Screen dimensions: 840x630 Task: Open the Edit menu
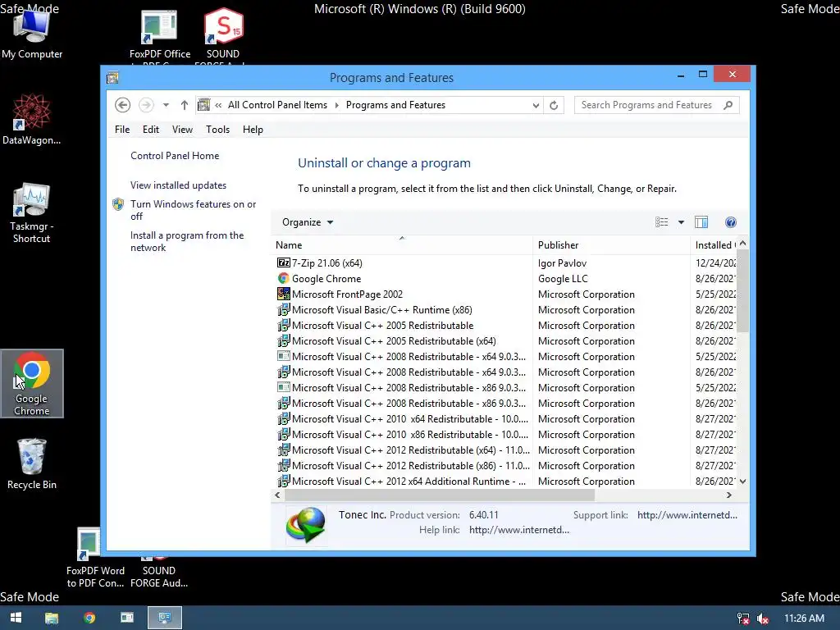click(151, 129)
